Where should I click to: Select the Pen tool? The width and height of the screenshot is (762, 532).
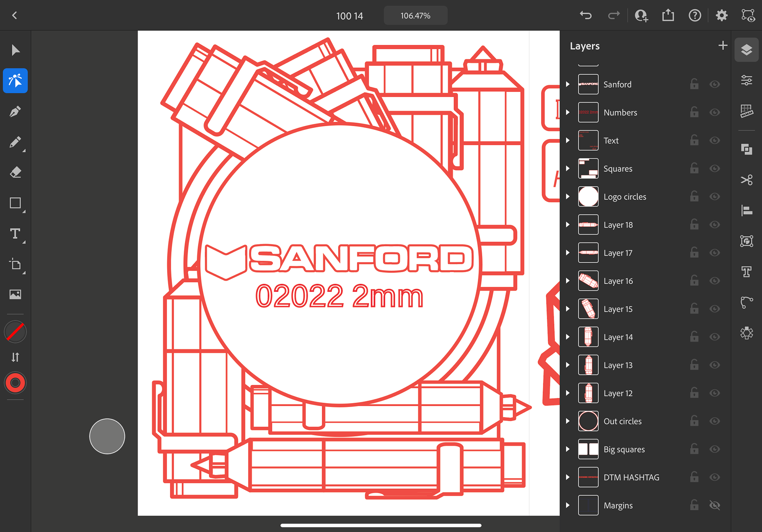[x=15, y=111]
